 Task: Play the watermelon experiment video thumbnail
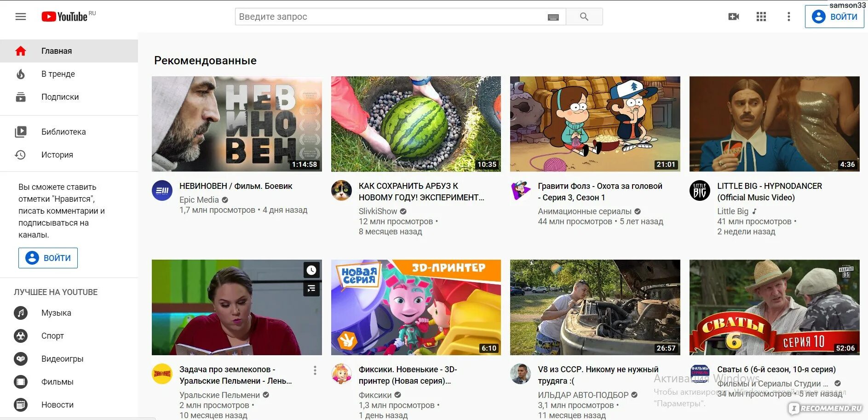(x=416, y=124)
